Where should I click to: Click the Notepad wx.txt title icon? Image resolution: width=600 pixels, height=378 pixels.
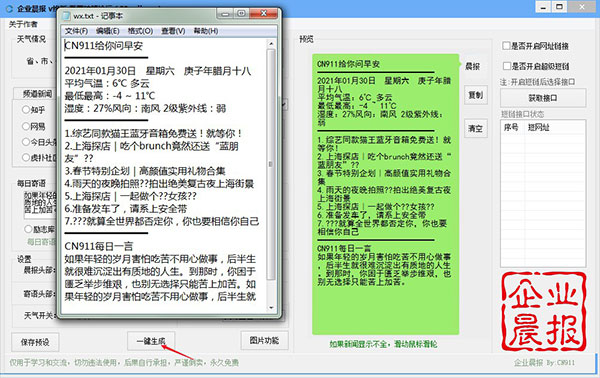pos(67,16)
